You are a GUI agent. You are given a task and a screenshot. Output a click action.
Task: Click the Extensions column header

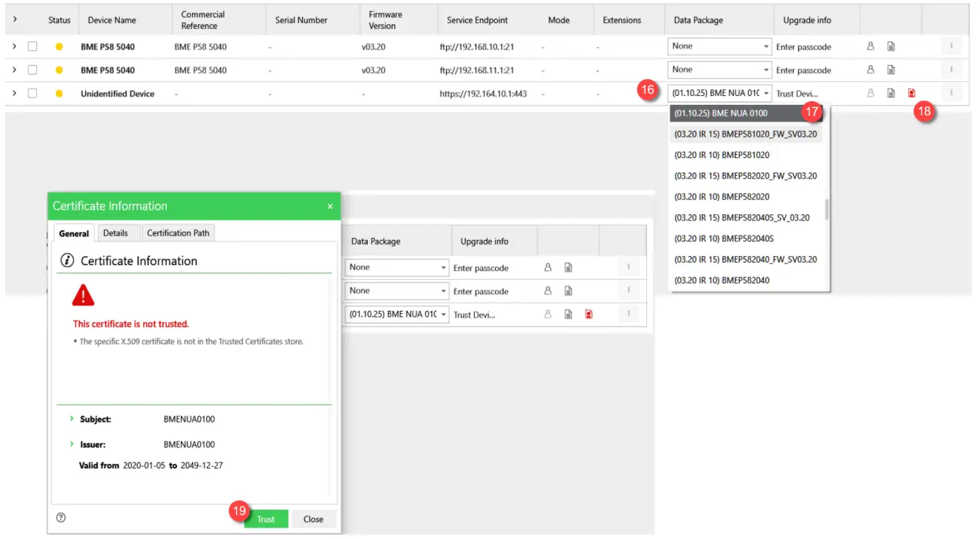[622, 20]
